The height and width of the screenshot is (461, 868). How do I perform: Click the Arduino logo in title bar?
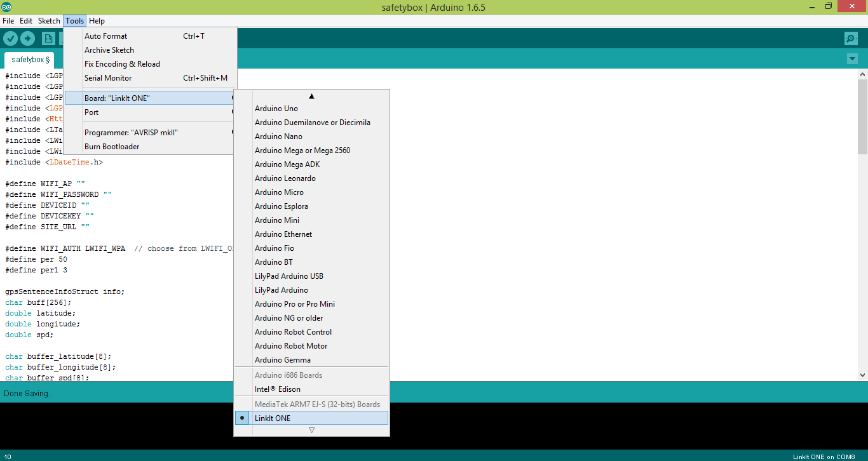point(6,7)
